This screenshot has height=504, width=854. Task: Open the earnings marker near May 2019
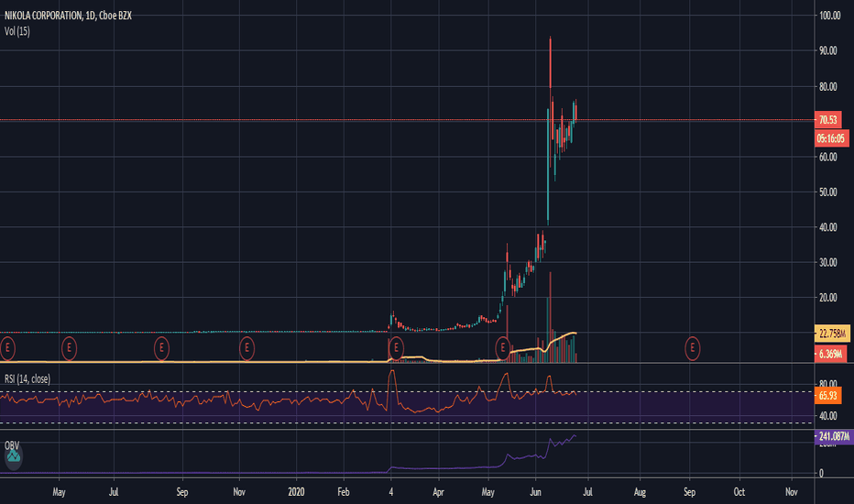(69, 347)
